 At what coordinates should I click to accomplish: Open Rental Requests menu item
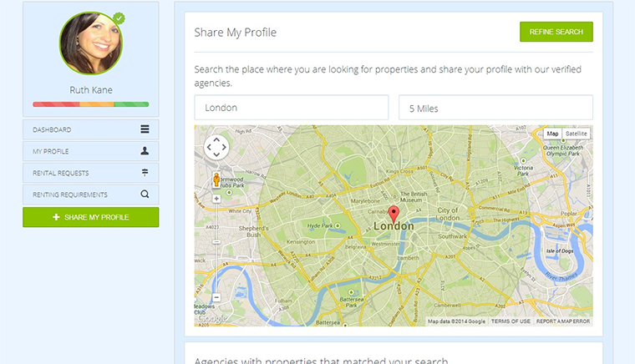click(x=91, y=173)
